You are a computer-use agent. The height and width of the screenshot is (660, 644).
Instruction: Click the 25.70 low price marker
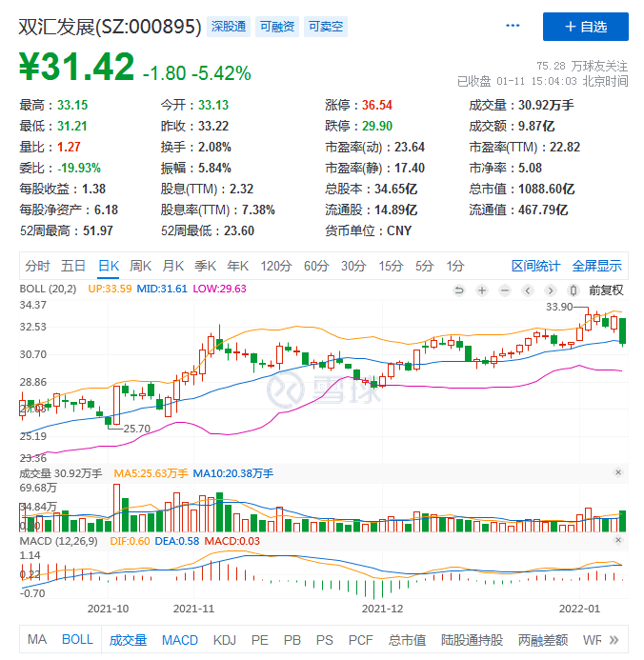(137, 429)
